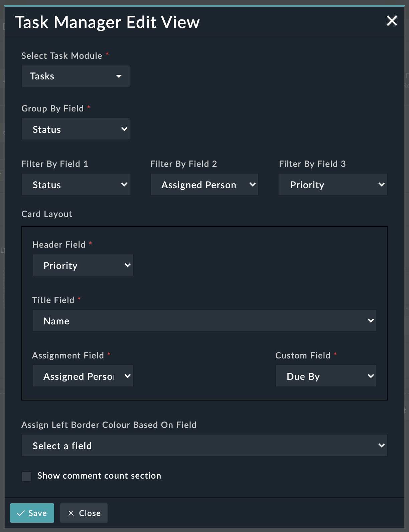Click the X icon in the dialog header
Screen dimensions: 409x532
392,21
